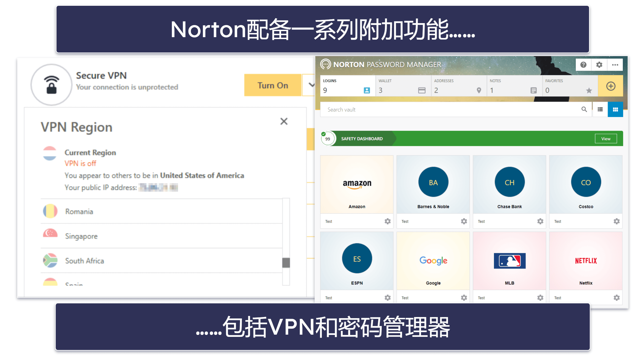This screenshot has width=644, height=363.
Task: Click the grid view toggle icon
Action: point(616,109)
